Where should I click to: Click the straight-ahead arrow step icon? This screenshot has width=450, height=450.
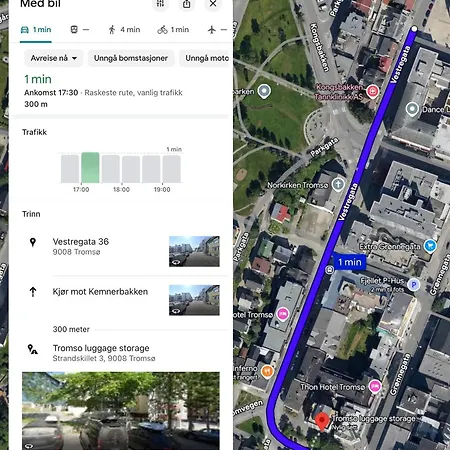[33, 292]
